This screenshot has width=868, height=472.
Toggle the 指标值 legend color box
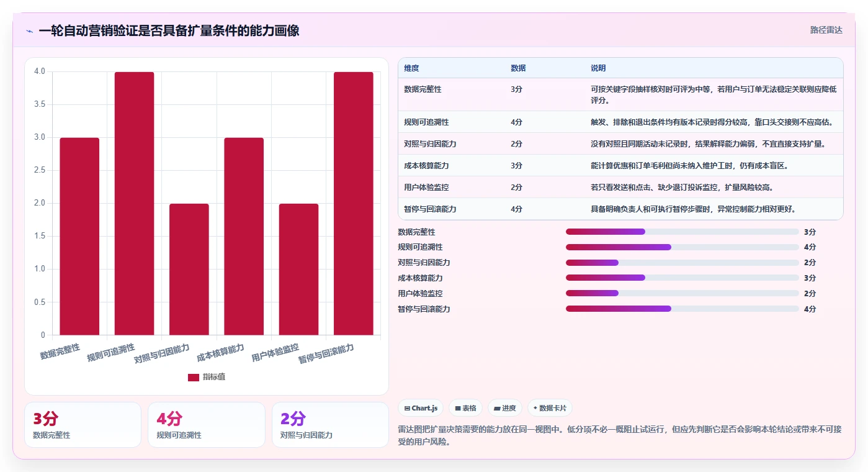pos(194,377)
